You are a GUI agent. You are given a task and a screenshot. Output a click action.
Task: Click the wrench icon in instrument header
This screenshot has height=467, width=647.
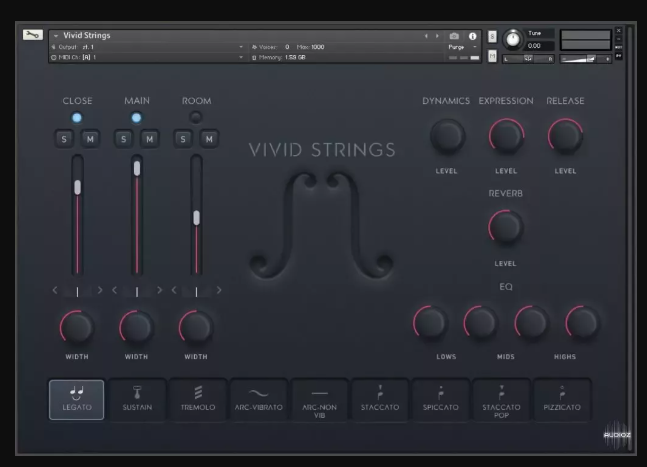click(32, 37)
